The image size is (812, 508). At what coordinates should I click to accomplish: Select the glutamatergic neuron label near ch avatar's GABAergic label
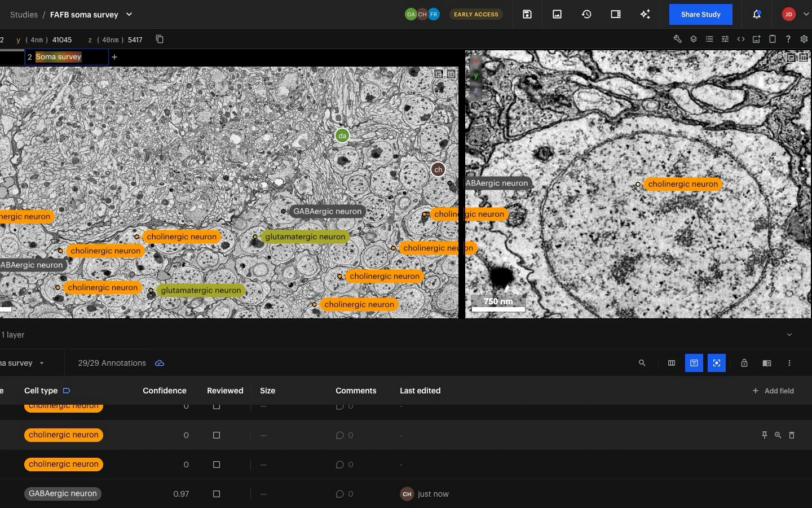click(305, 237)
